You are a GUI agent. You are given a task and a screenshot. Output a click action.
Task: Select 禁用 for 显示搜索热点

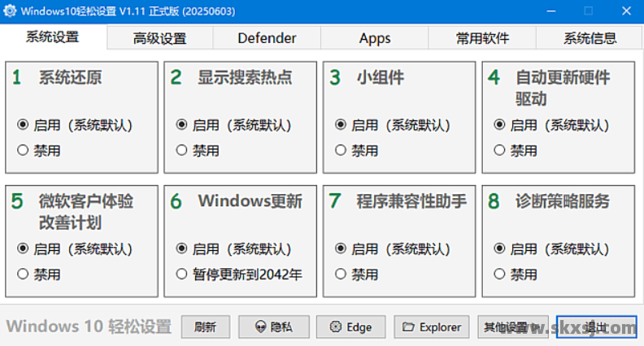(181, 150)
